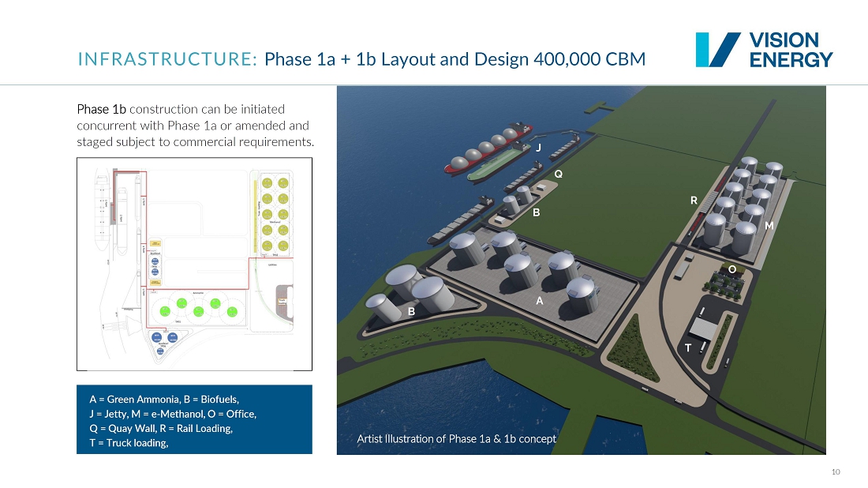Click the VISION ENERGY logo text
The height and width of the screenshot is (488, 868).
pos(790,50)
